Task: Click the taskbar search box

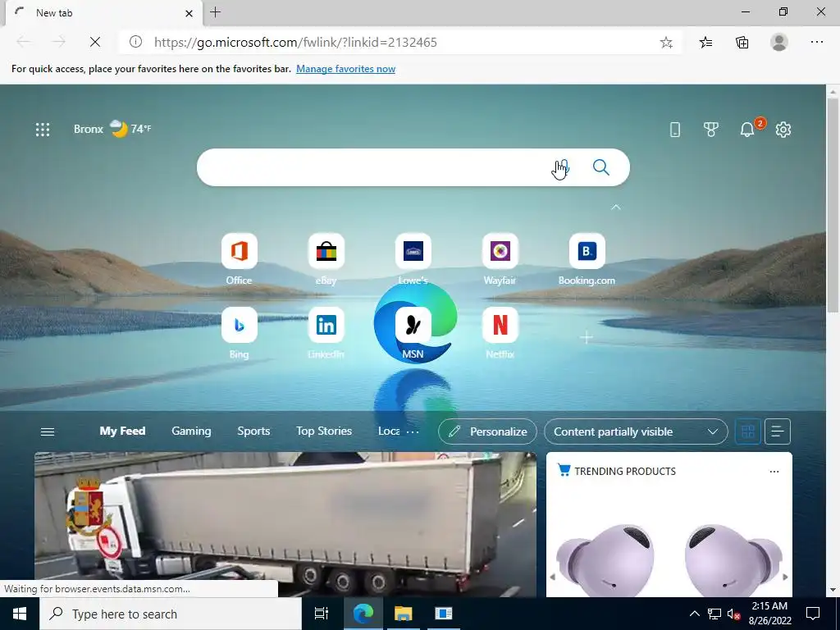Action: (171, 614)
